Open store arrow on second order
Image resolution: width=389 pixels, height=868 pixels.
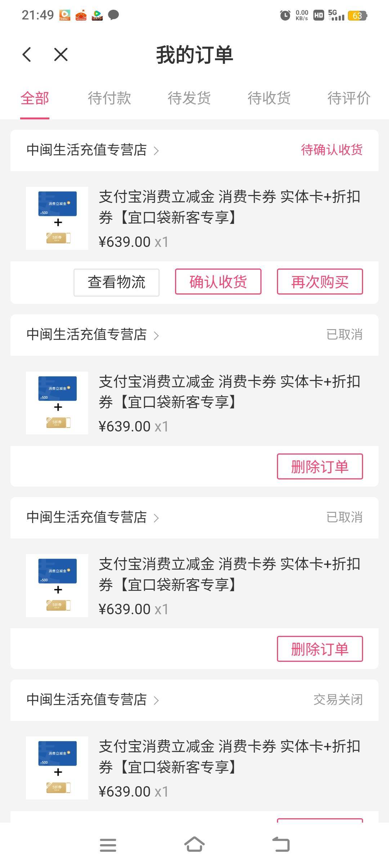click(156, 336)
